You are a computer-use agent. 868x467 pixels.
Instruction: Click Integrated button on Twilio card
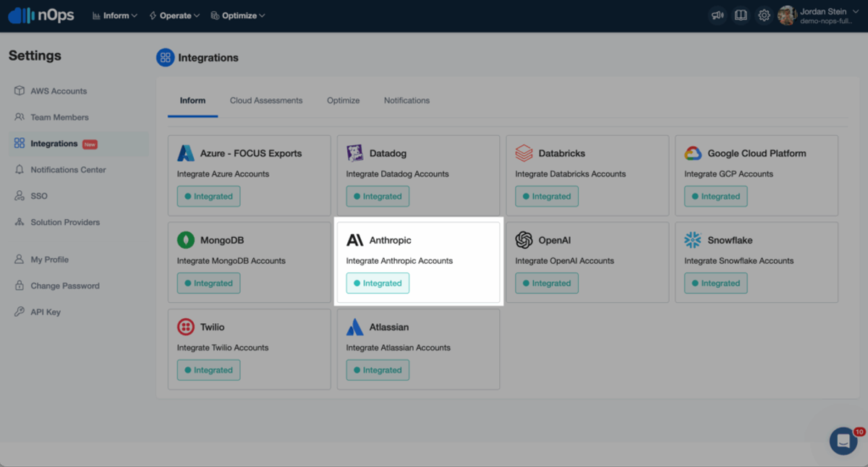(x=208, y=370)
